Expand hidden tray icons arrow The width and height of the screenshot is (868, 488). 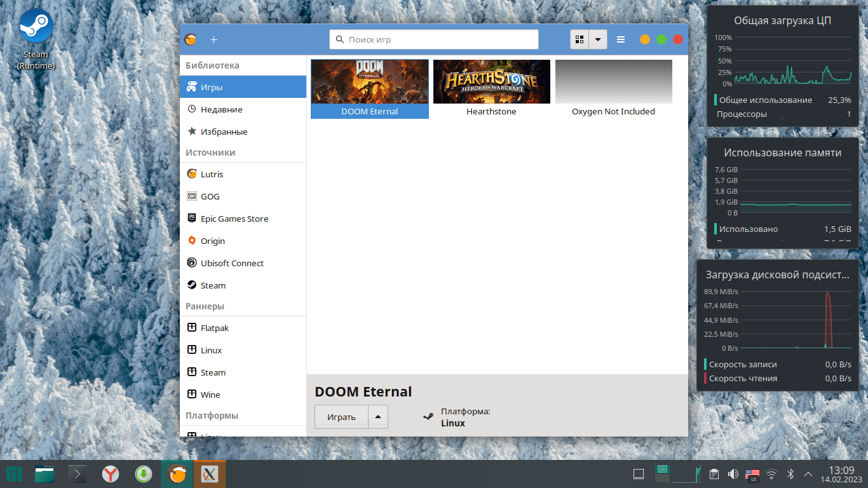click(x=808, y=474)
